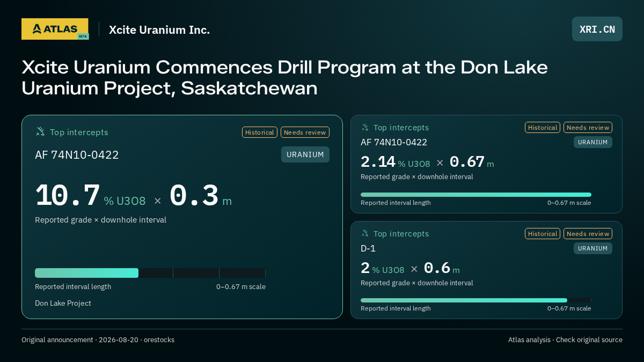This screenshot has height=362, width=644.
Task: Select the Needs review tag in the 10.7% card
Action: (305, 132)
